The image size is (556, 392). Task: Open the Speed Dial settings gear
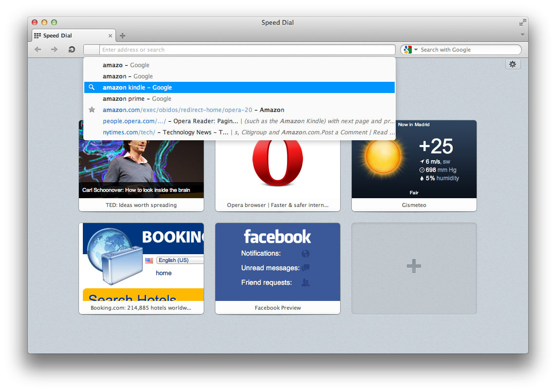513,64
